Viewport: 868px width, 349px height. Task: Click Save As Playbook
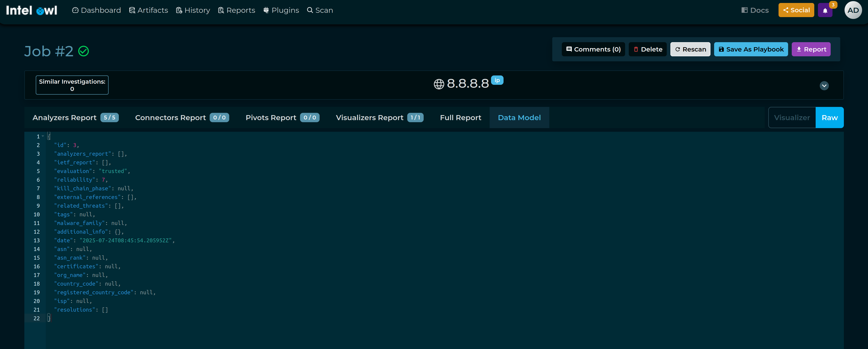coord(751,49)
